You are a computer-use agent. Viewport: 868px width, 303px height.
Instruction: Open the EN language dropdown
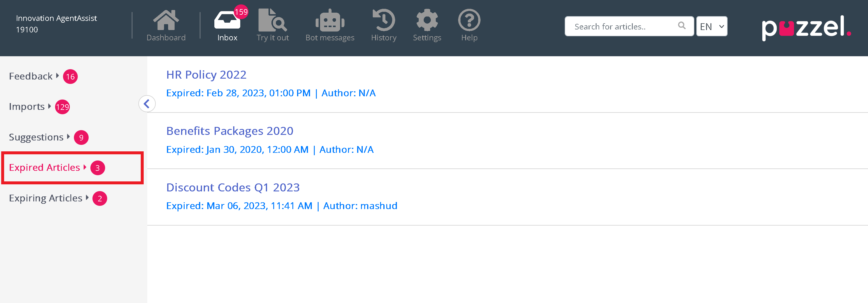click(x=711, y=26)
